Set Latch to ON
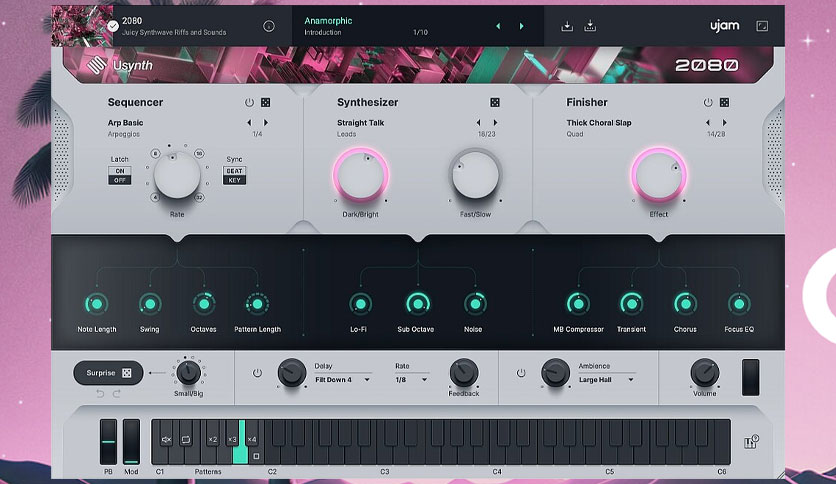The width and height of the screenshot is (836, 484). 119,171
